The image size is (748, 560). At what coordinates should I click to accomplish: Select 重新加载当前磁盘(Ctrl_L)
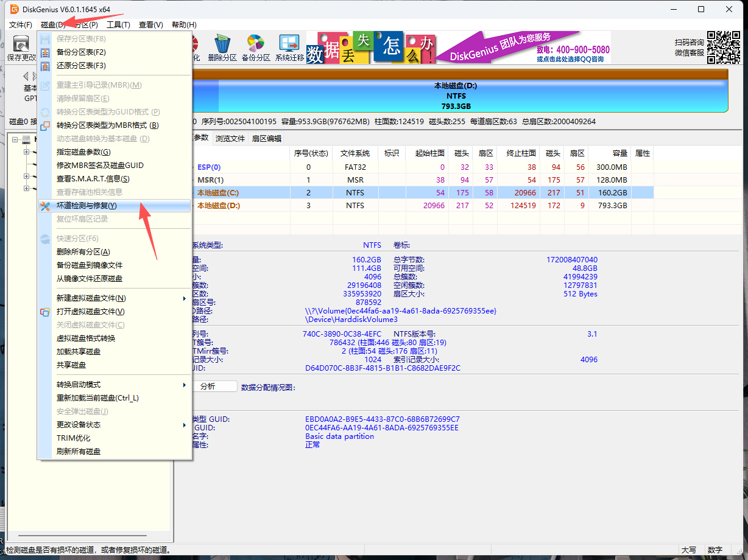(115, 398)
